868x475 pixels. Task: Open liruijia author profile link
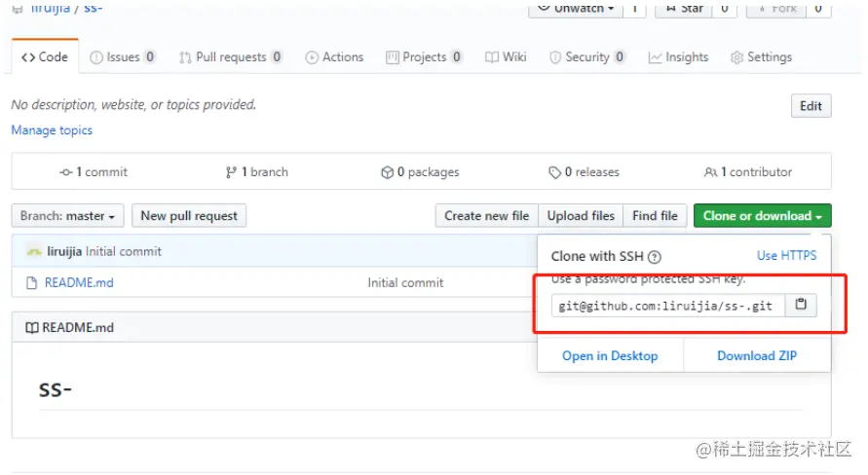64,251
